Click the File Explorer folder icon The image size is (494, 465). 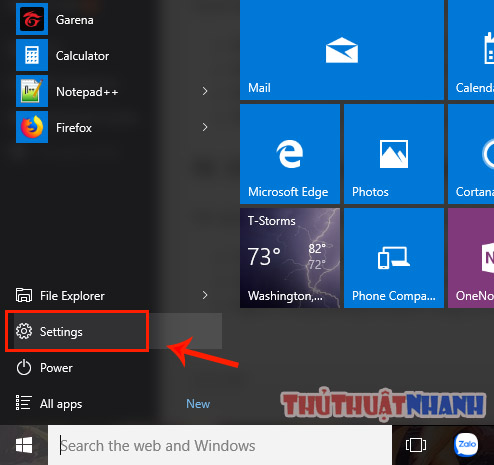tap(24, 295)
